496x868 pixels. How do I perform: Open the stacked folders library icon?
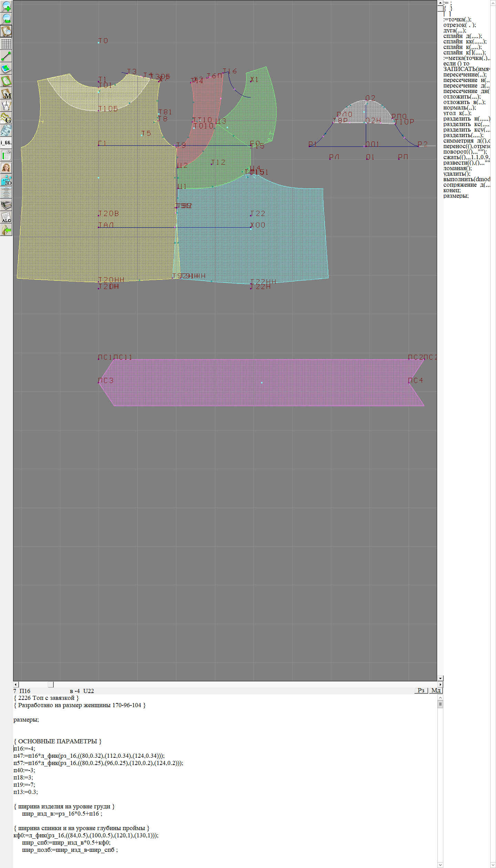coord(6,205)
